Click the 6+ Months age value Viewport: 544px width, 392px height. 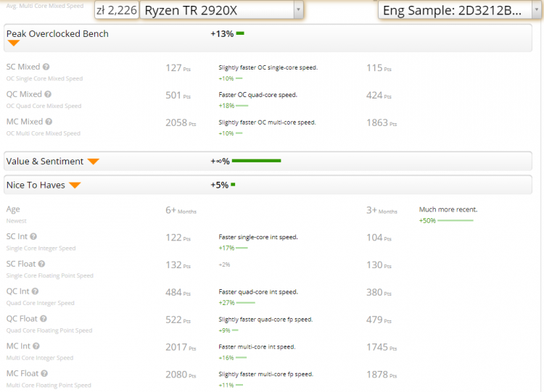pyautogui.click(x=181, y=210)
